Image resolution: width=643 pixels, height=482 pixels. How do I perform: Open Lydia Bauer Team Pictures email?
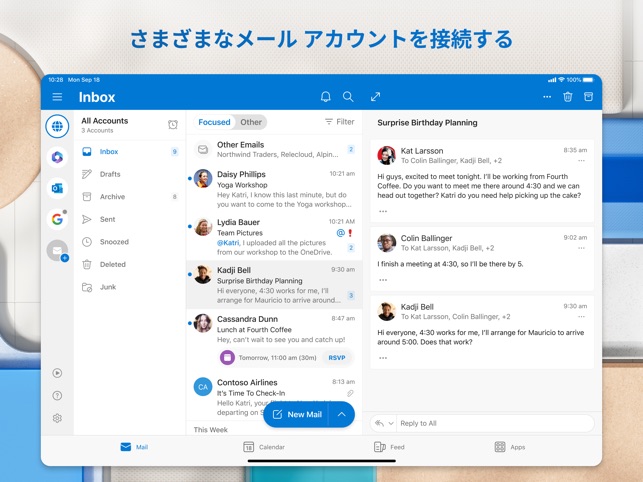274,237
